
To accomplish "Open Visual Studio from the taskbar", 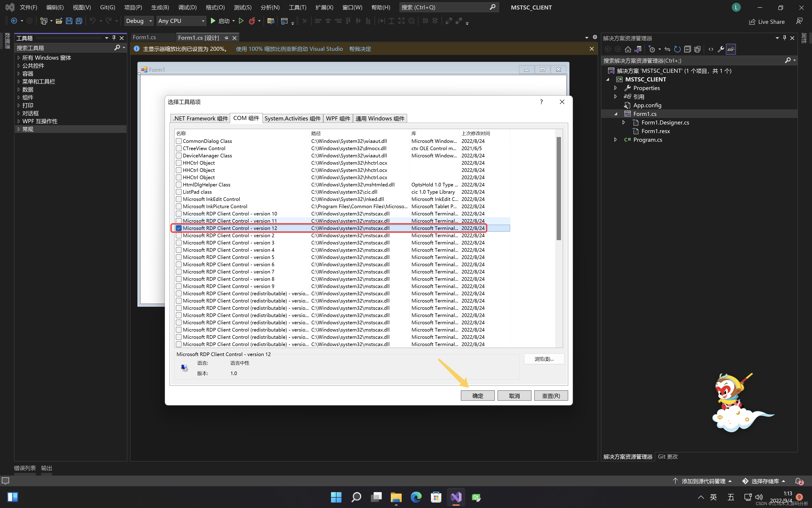I will [x=456, y=497].
